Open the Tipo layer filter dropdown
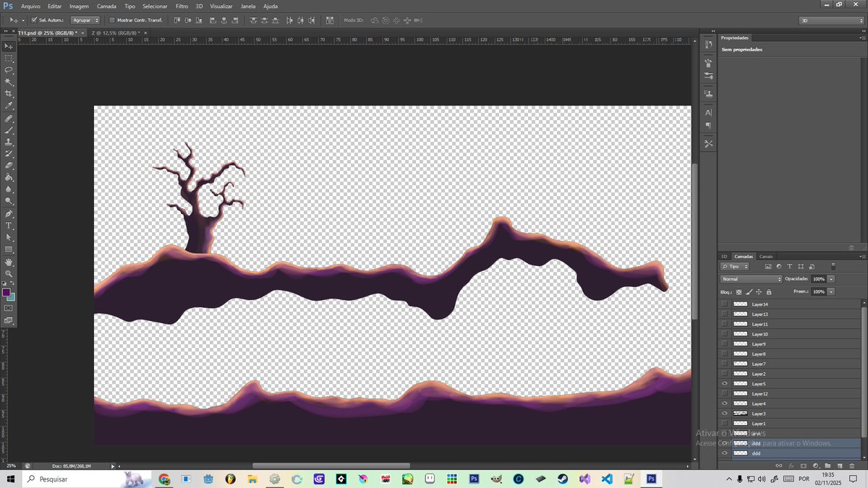Viewport: 868px width, 488px height. 735,267
